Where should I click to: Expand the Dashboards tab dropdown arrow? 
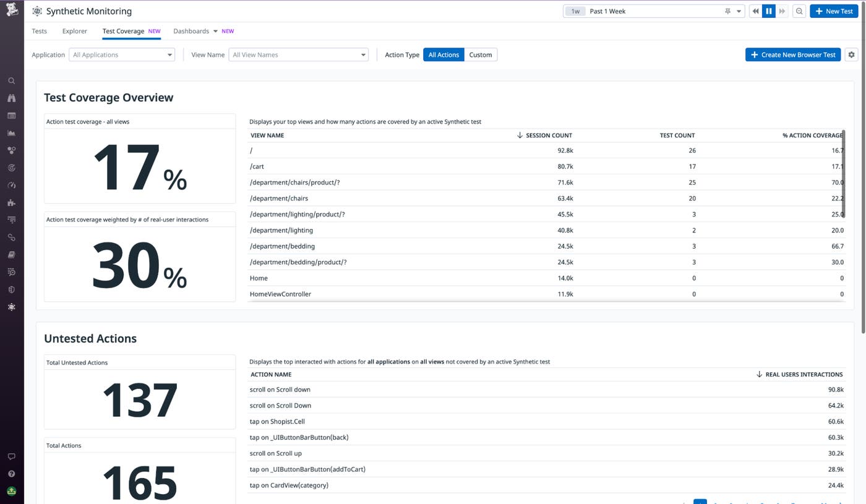pyautogui.click(x=215, y=31)
